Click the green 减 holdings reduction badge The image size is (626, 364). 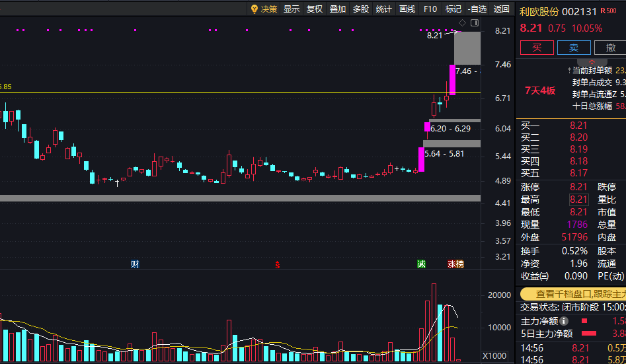tap(421, 264)
